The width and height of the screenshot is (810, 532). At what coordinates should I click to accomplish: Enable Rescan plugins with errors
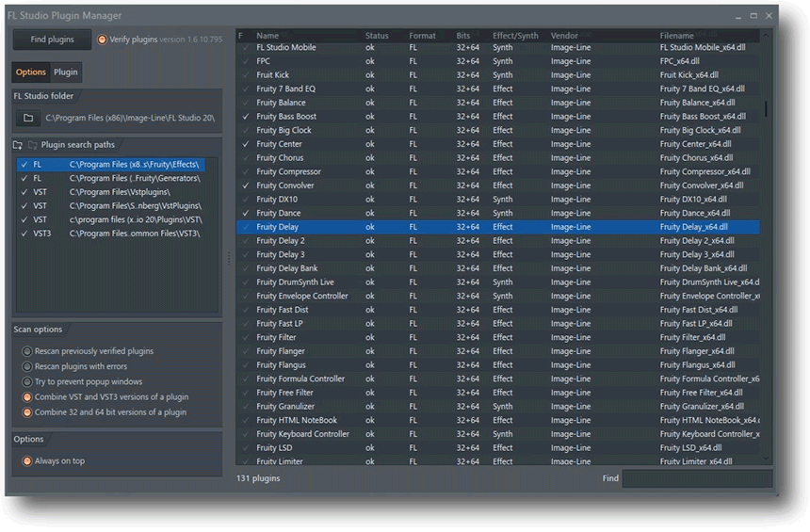[x=27, y=366]
